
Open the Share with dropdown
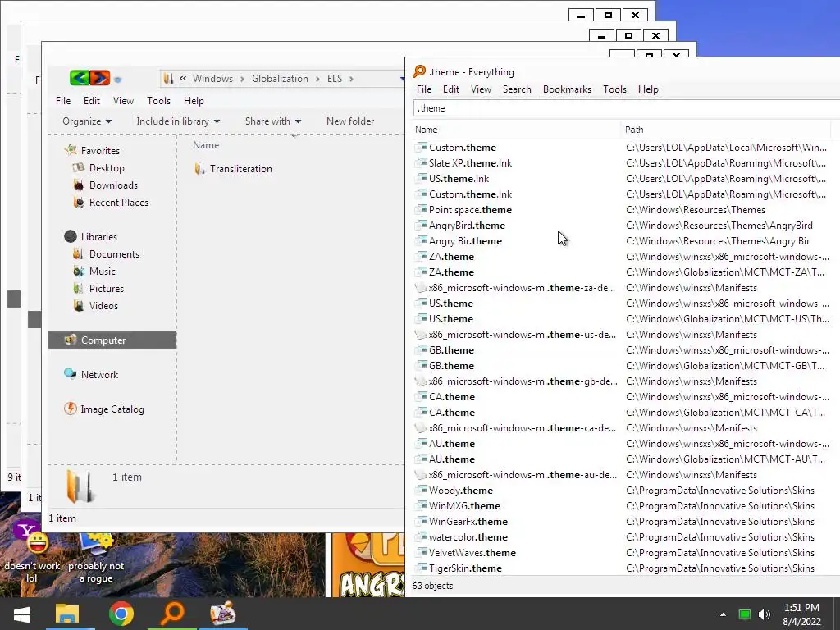point(273,121)
